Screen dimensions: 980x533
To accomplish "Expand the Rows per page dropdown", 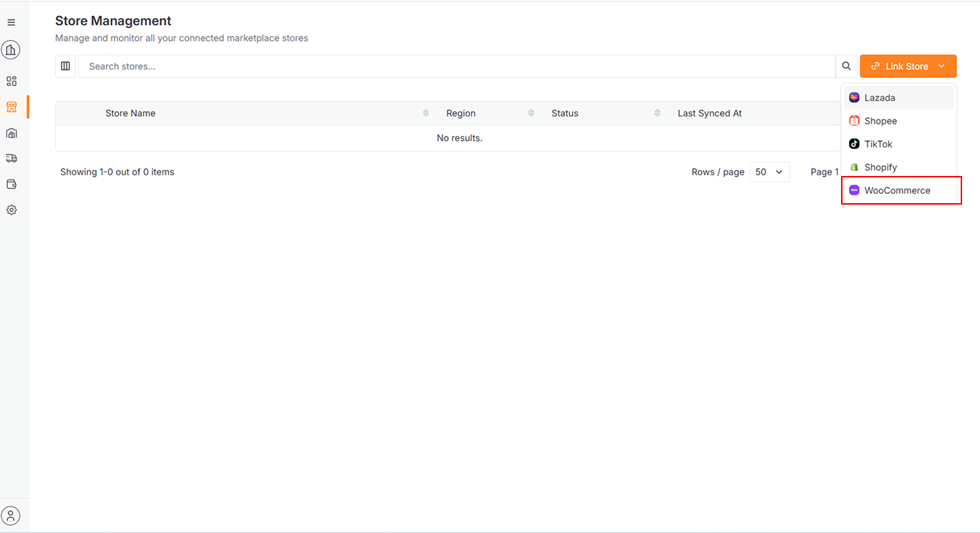I will click(769, 172).
